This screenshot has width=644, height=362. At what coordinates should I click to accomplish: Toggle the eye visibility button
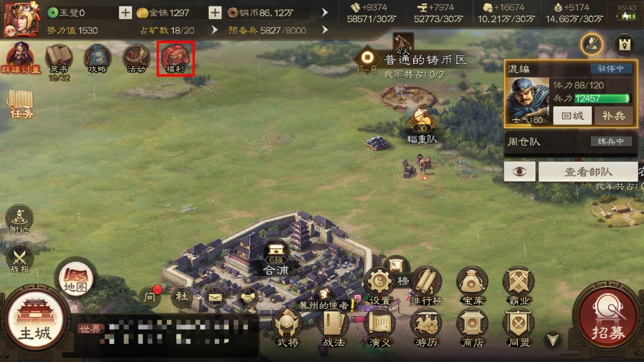point(519,172)
